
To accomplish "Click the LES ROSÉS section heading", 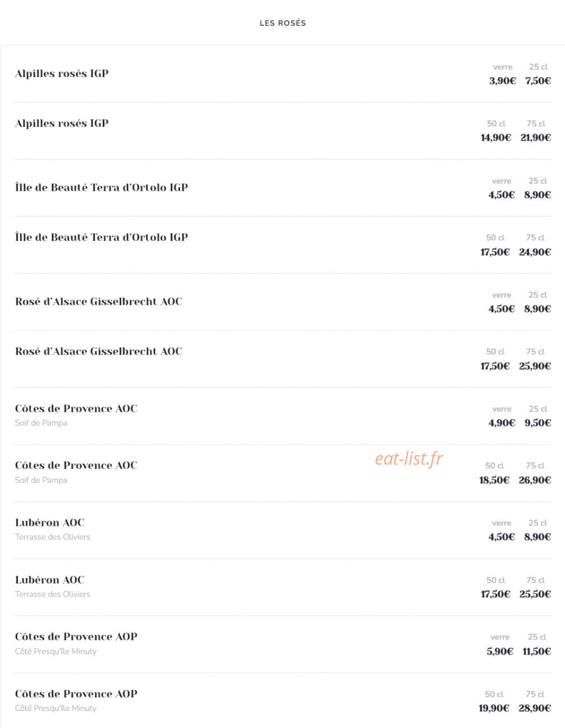I will (283, 23).
